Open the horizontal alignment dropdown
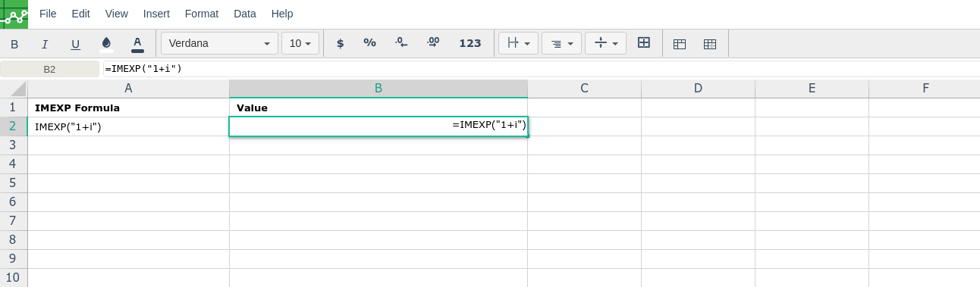This screenshot has width=980, height=287. (519, 43)
